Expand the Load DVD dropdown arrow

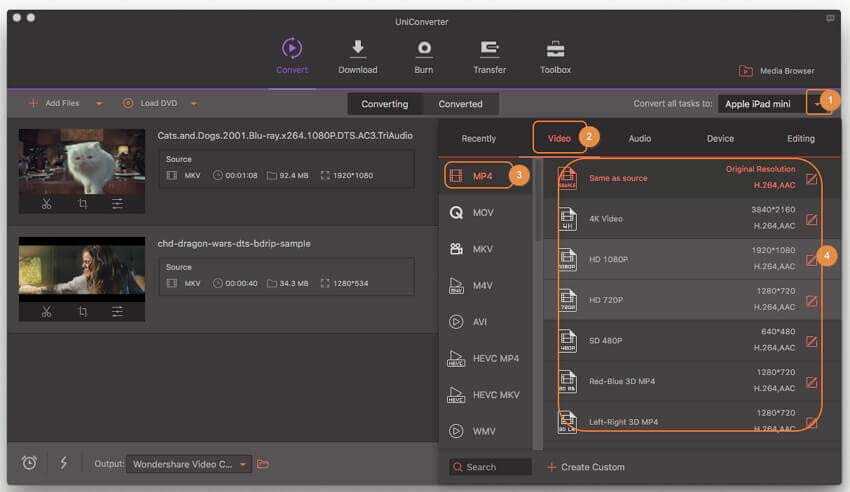(x=194, y=103)
